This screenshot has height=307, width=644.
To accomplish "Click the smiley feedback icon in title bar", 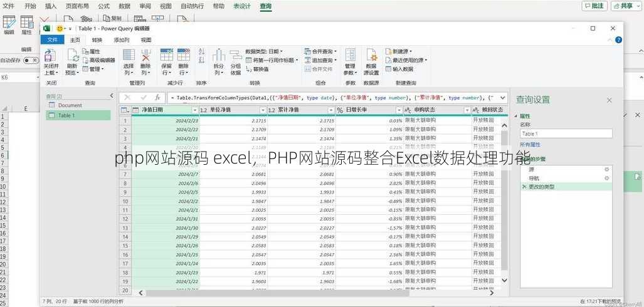I will pos(60,28).
